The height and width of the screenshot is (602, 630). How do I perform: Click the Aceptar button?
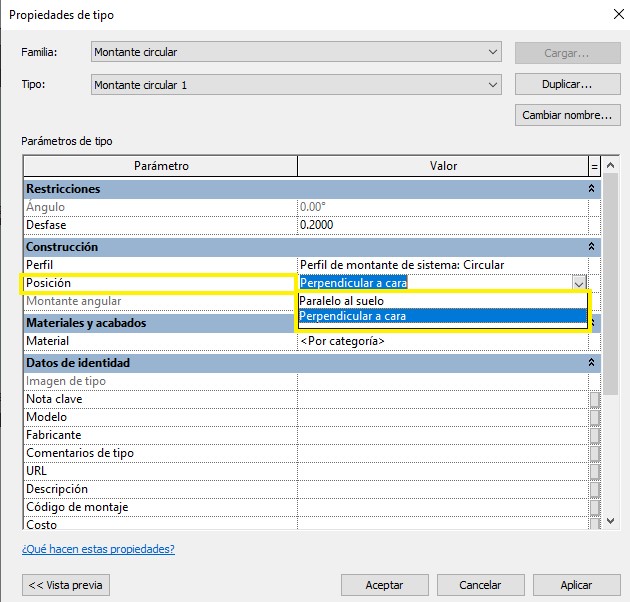[x=384, y=585]
